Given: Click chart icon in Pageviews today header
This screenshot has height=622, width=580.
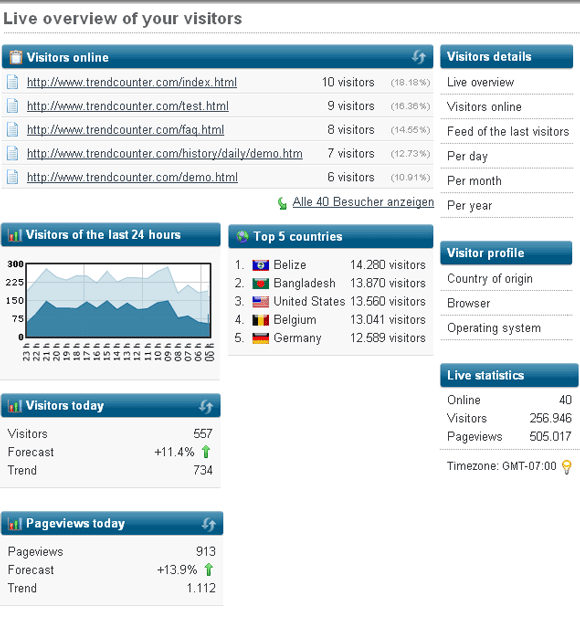Looking at the screenshot, I should 15,524.
